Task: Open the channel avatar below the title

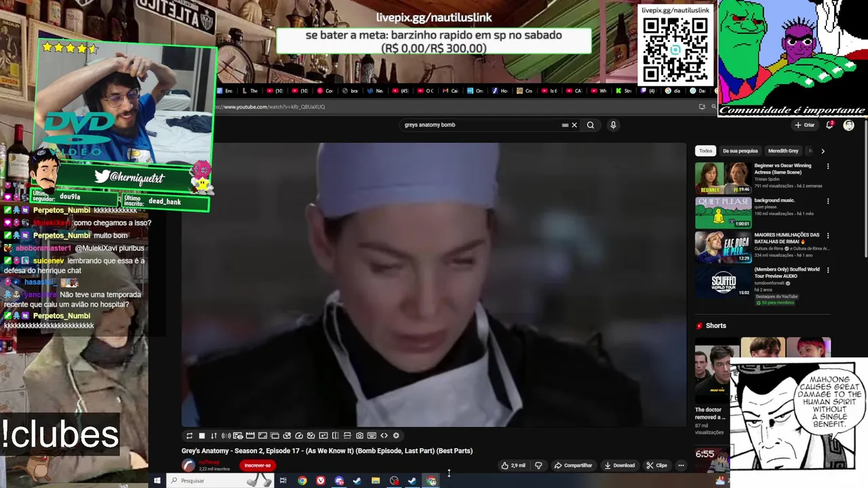Action: pos(188,466)
